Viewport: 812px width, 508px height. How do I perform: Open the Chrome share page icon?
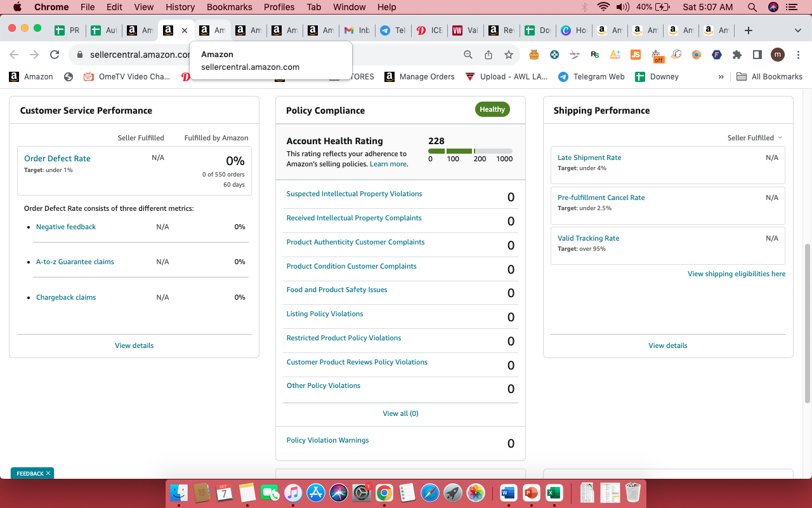point(488,55)
